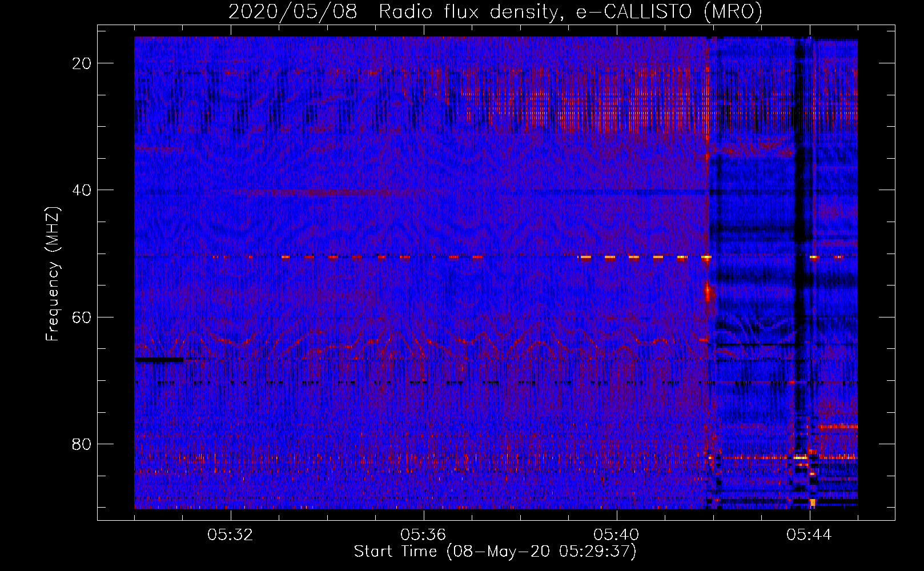Click the 05:40 time tick label
Screen dimensions: 924x571
[x=617, y=535]
